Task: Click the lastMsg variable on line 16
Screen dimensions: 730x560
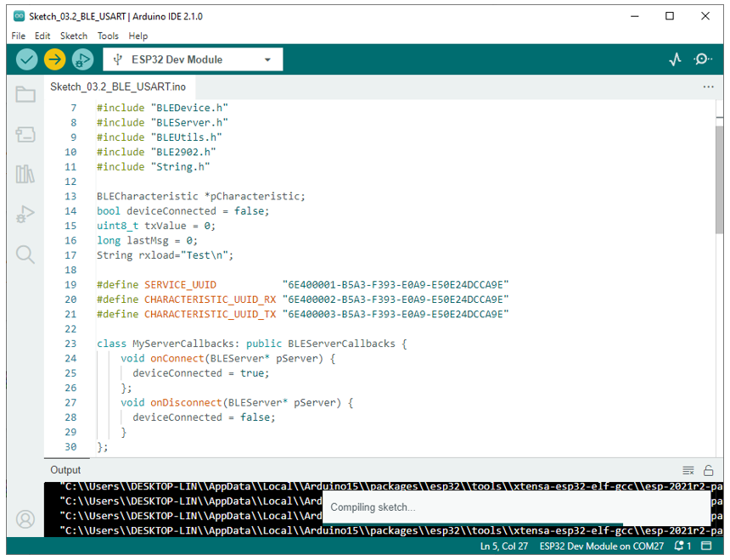Action: click(x=148, y=241)
